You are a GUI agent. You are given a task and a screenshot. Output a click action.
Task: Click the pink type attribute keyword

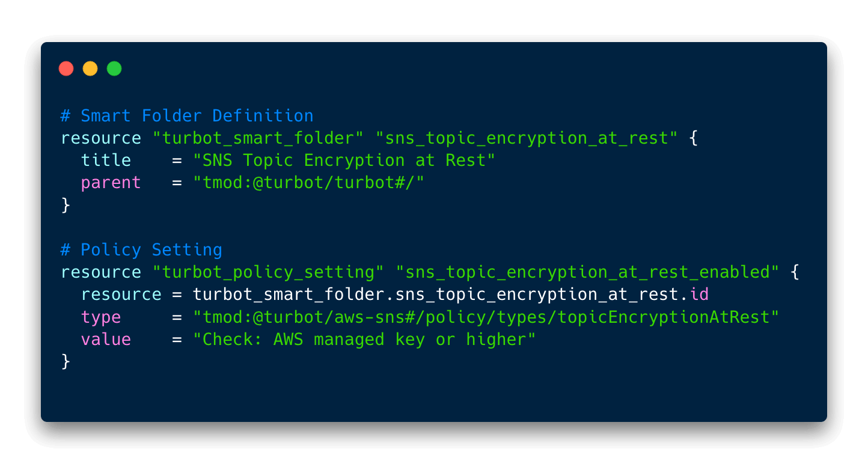tap(101, 317)
